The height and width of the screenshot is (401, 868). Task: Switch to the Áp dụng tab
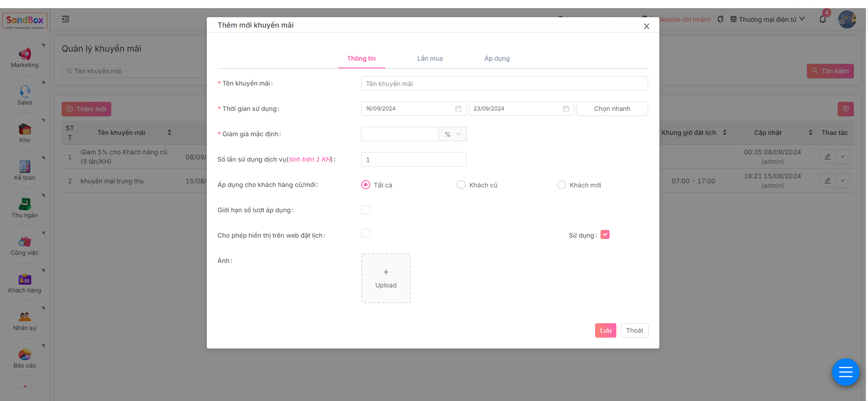pos(497,58)
